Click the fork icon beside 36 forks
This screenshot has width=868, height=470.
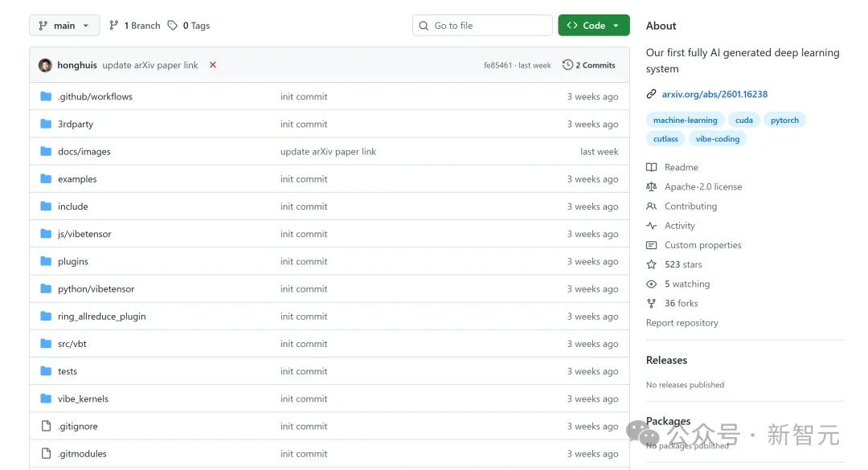(x=652, y=303)
